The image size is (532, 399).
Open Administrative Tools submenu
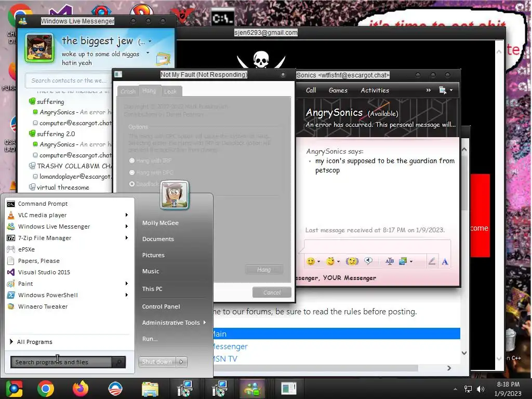click(174, 323)
